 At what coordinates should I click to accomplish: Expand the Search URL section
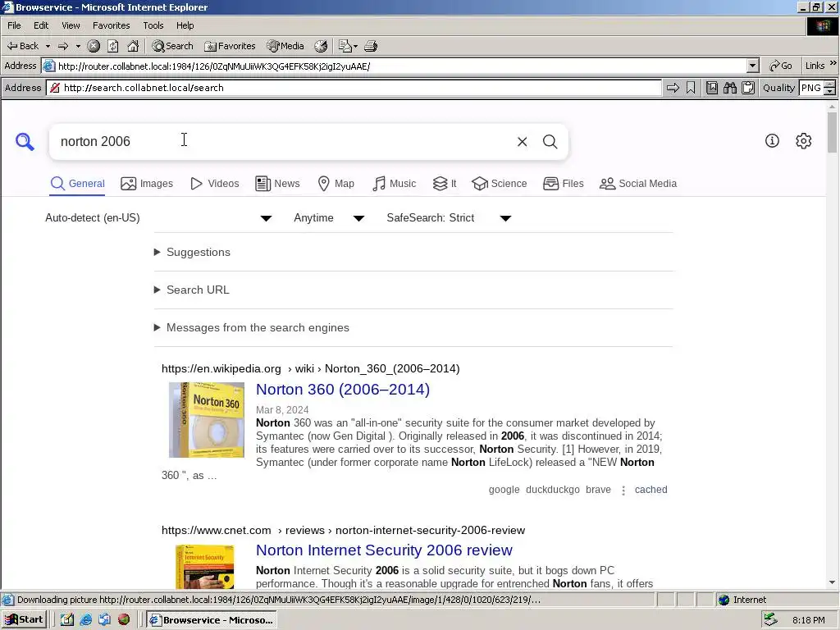[192, 290]
